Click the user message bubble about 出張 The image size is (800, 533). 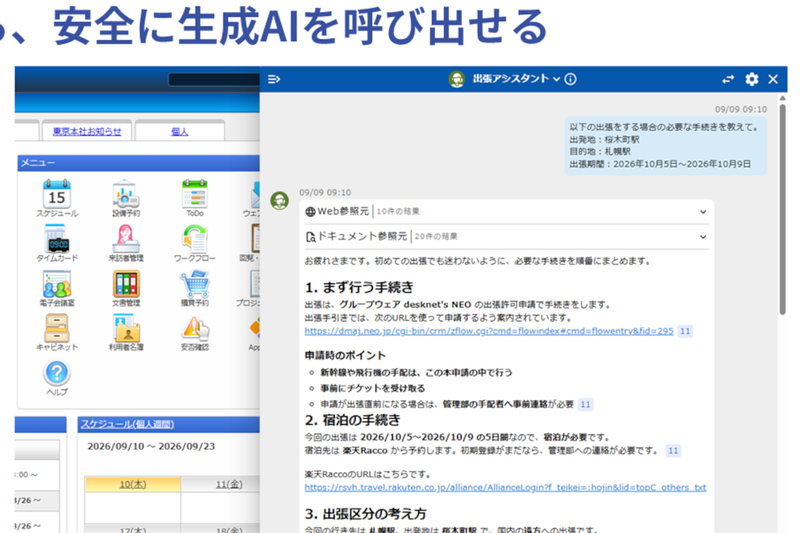pyautogui.click(x=665, y=146)
